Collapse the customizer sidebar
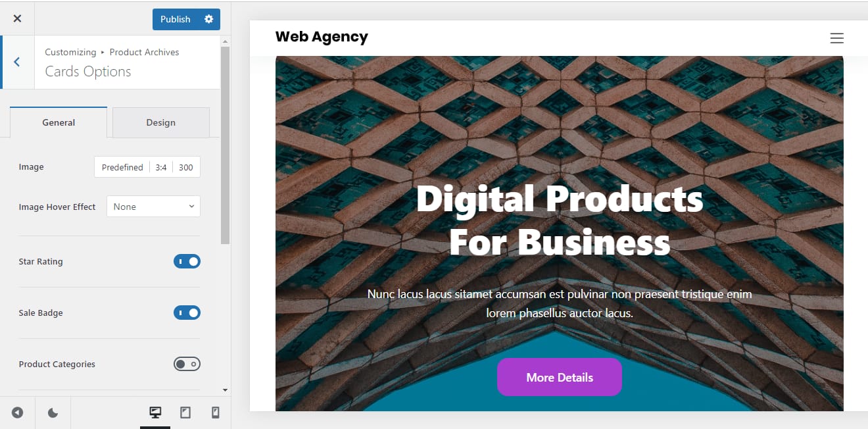 point(17,413)
